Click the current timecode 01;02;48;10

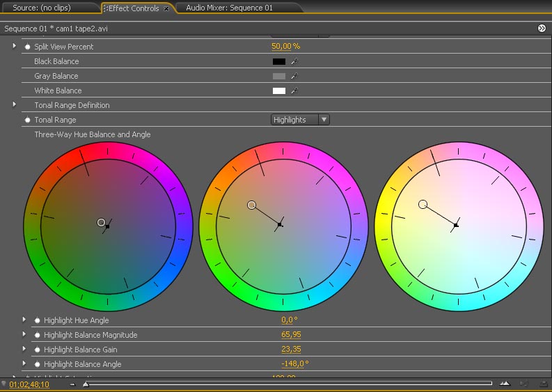pyautogui.click(x=29, y=384)
